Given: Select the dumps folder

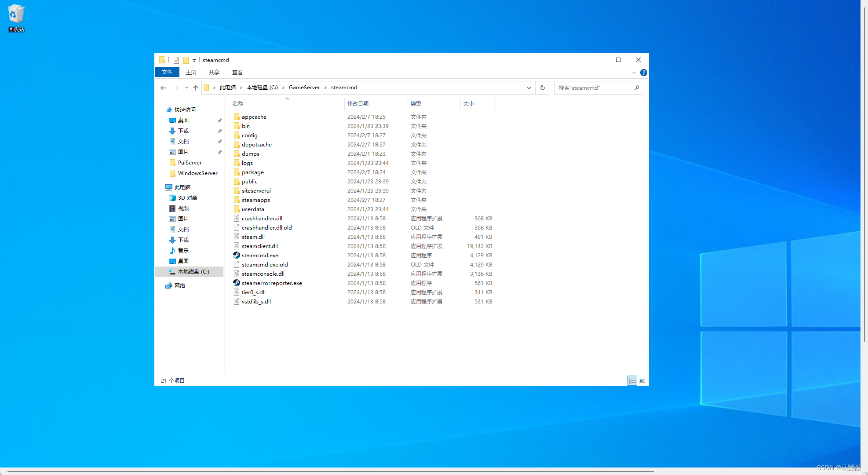Looking at the screenshot, I should [251, 154].
